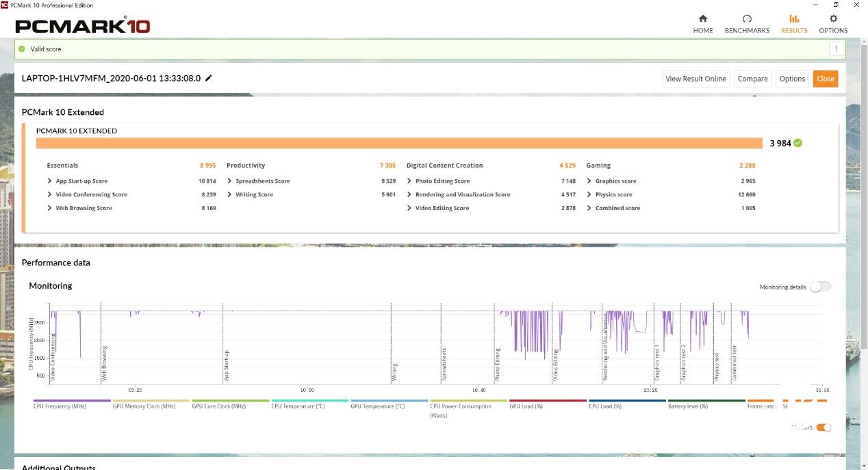Click the green check beside score 3 984
The height and width of the screenshot is (470, 868).
[x=798, y=143]
